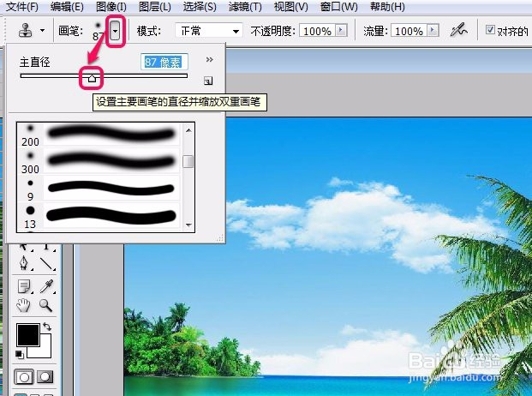Open the 文件(F) menu

coord(22,6)
